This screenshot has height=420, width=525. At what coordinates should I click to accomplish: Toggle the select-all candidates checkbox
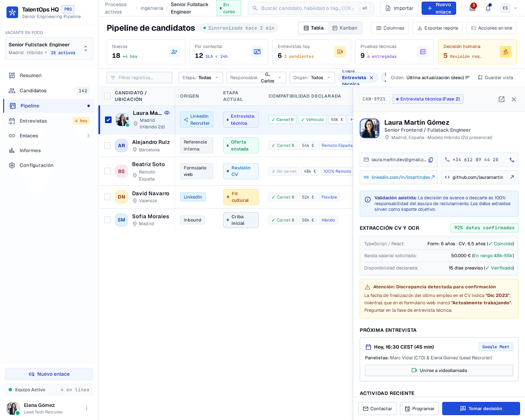point(107,96)
